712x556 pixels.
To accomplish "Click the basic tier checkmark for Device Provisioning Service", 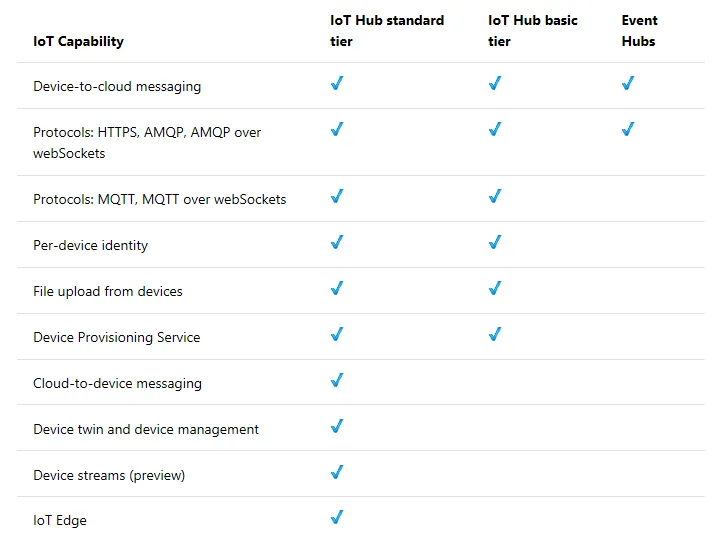I will click(x=495, y=335).
